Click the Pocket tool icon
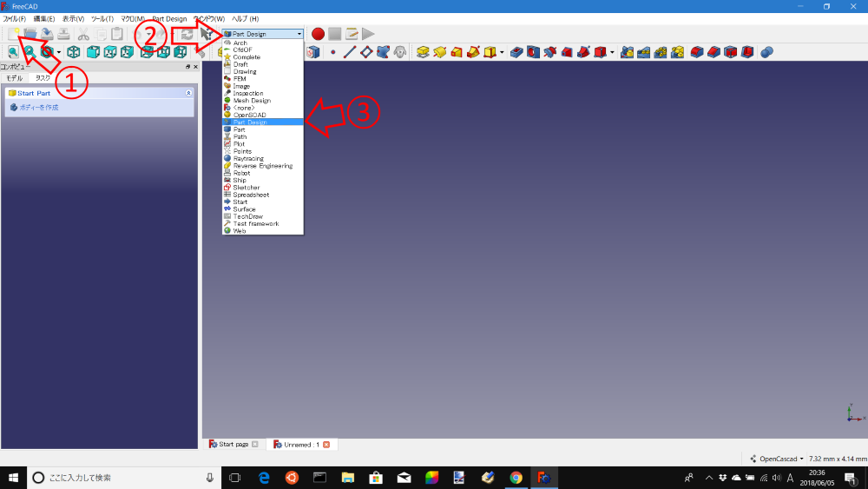This screenshot has height=489, width=868. [x=516, y=52]
